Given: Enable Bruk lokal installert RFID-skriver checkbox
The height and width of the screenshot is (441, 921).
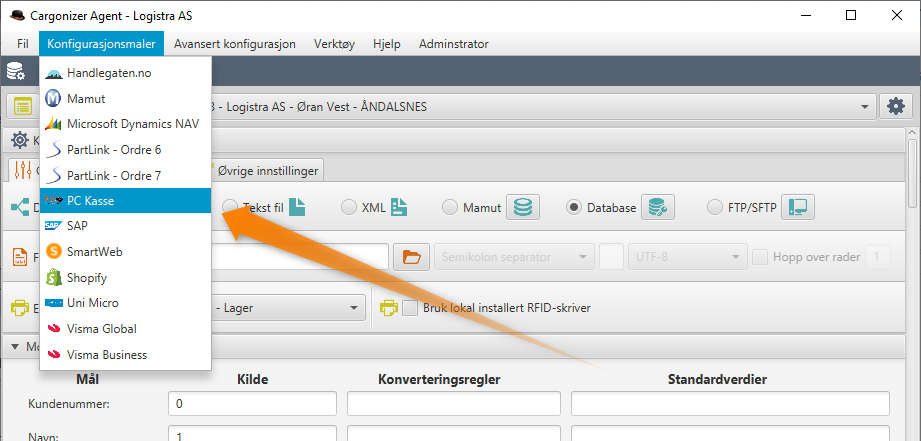Looking at the screenshot, I should [x=410, y=308].
